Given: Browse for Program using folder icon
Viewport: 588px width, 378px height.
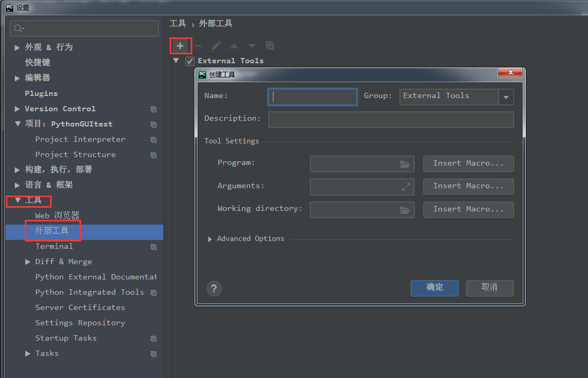Looking at the screenshot, I should point(405,164).
